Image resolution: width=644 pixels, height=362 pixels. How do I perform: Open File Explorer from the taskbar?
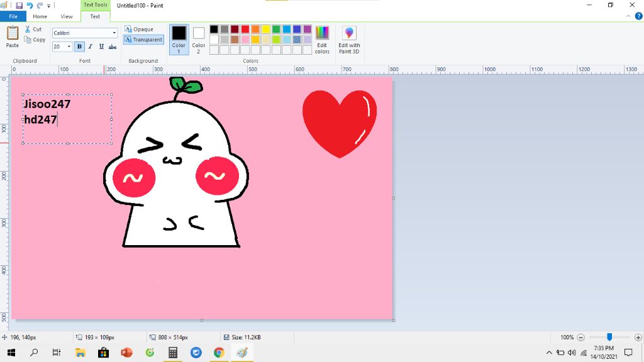pos(80,353)
